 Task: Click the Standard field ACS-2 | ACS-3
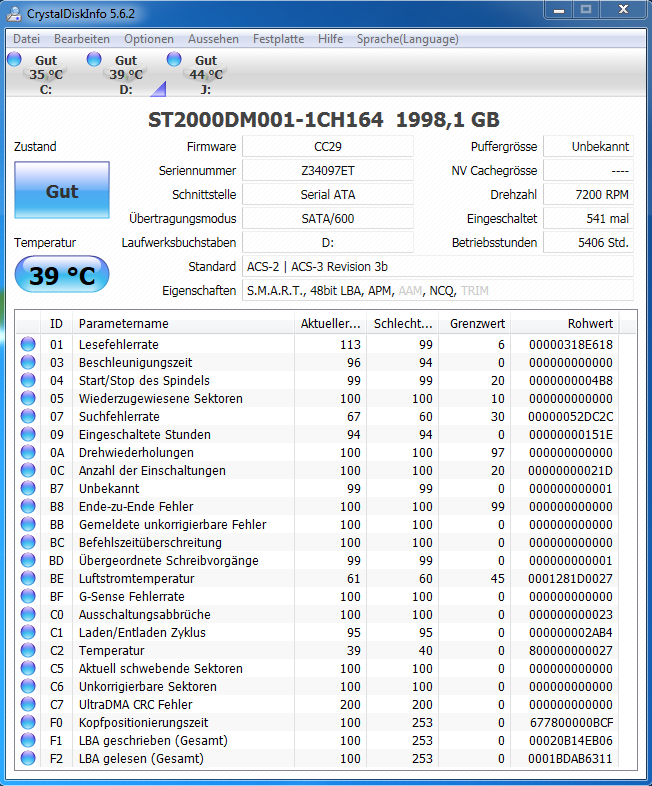[x=438, y=267]
